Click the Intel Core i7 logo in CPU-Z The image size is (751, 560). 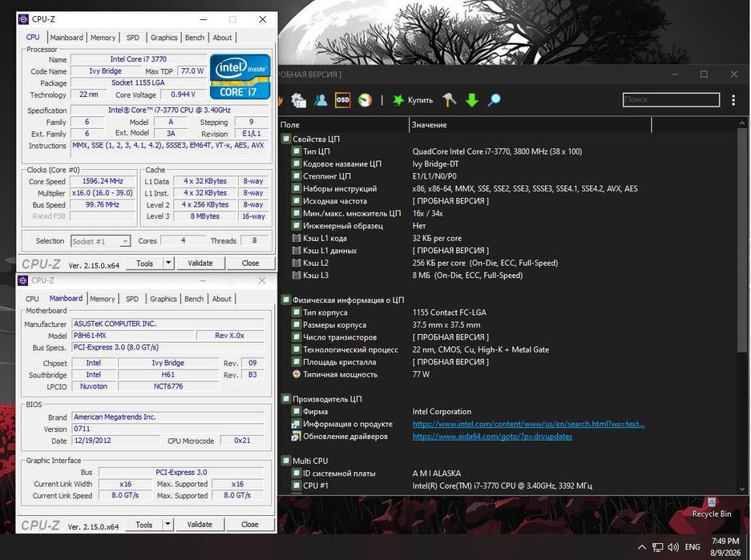(240, 77)
